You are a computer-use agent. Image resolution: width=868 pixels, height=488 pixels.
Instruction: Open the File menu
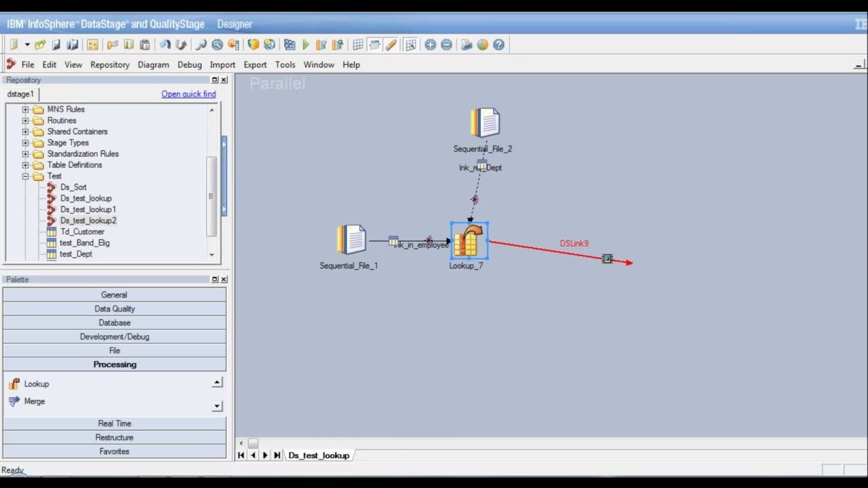click(x=28, y=64)
